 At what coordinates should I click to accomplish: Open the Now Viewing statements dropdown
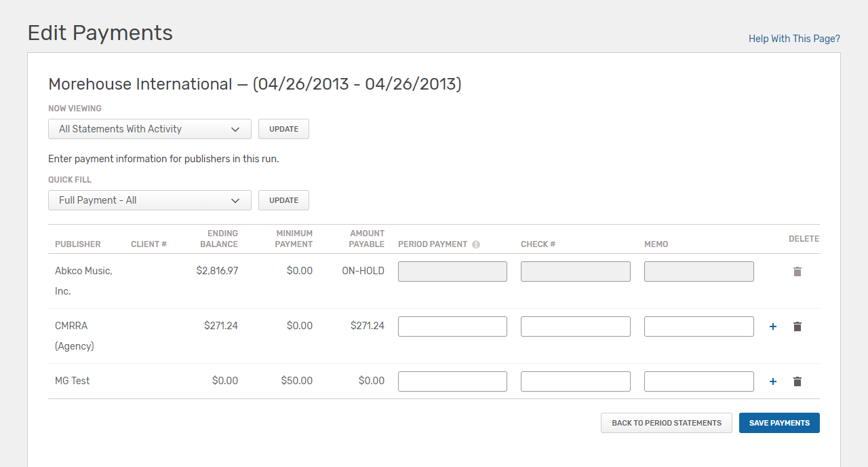[150, 129]
